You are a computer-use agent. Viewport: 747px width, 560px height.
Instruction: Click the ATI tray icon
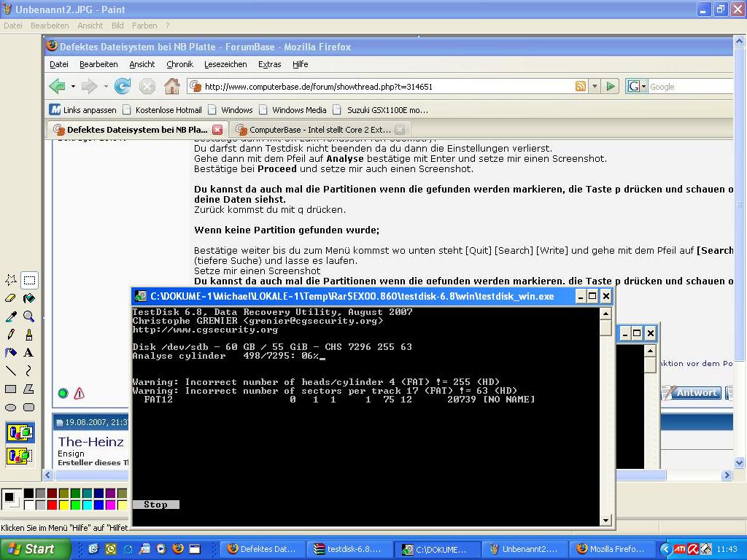(x=679, y=550)
